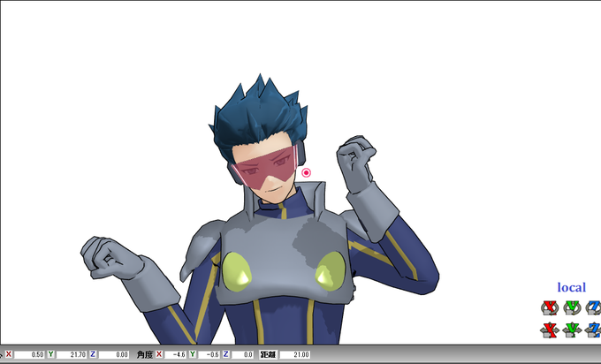601x364 pixels.
Task: Click camera center Z value 0.00 field
Action: (114, 355)
